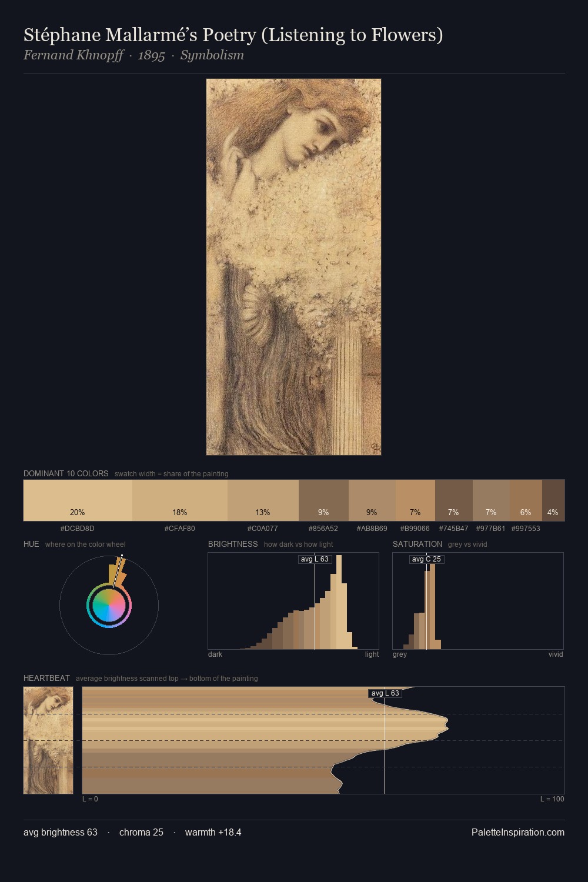Click 'swatch width = share of the painting' caption
Viewport: 588px width, 882px height.
172,474
